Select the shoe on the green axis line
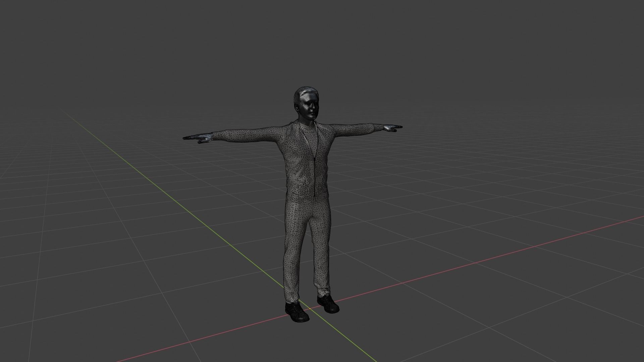 (297, 312)
